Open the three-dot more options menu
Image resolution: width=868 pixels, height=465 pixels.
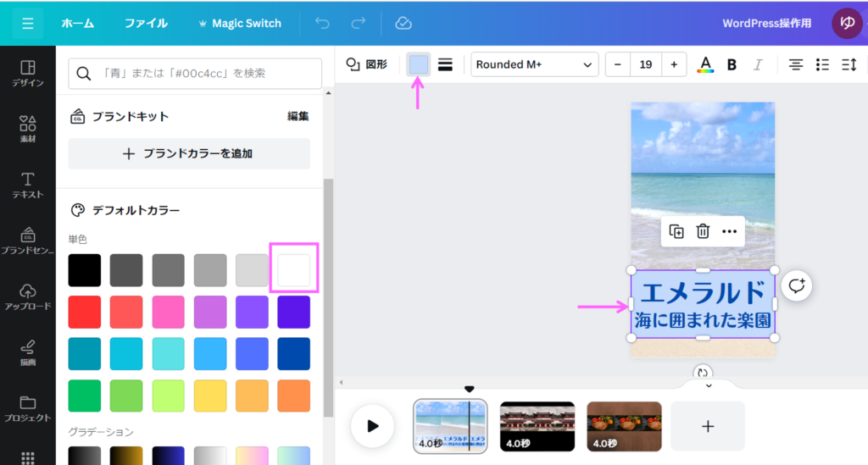tap(729, 231)
